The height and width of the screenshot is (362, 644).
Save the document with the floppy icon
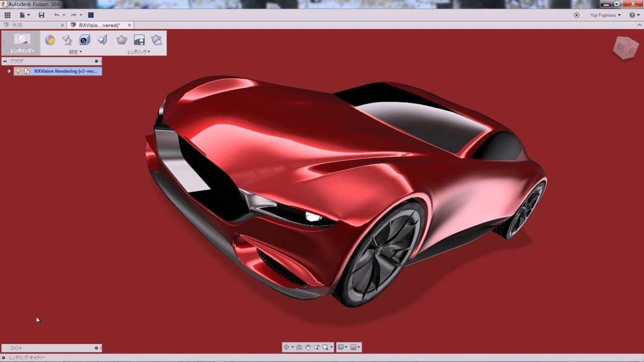(42, 15)
